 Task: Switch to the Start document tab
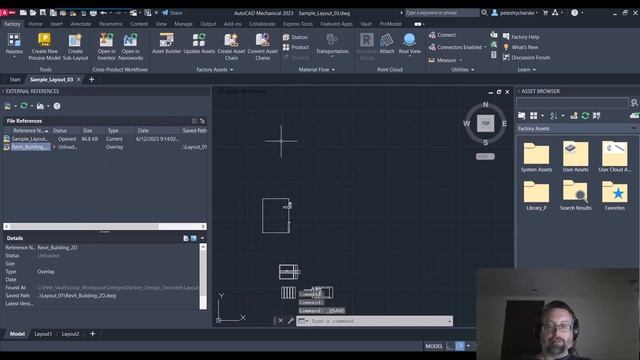click(15, 80)
